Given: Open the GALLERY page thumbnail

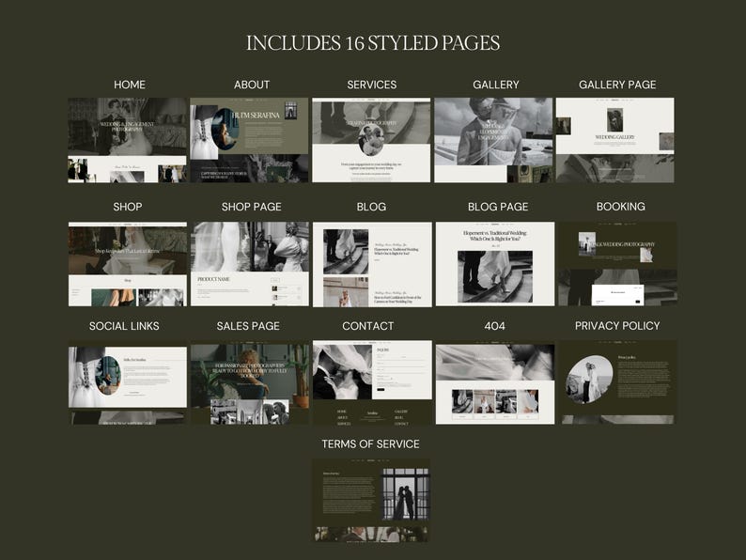Looking at the screenshot, I should pos(493,140).
